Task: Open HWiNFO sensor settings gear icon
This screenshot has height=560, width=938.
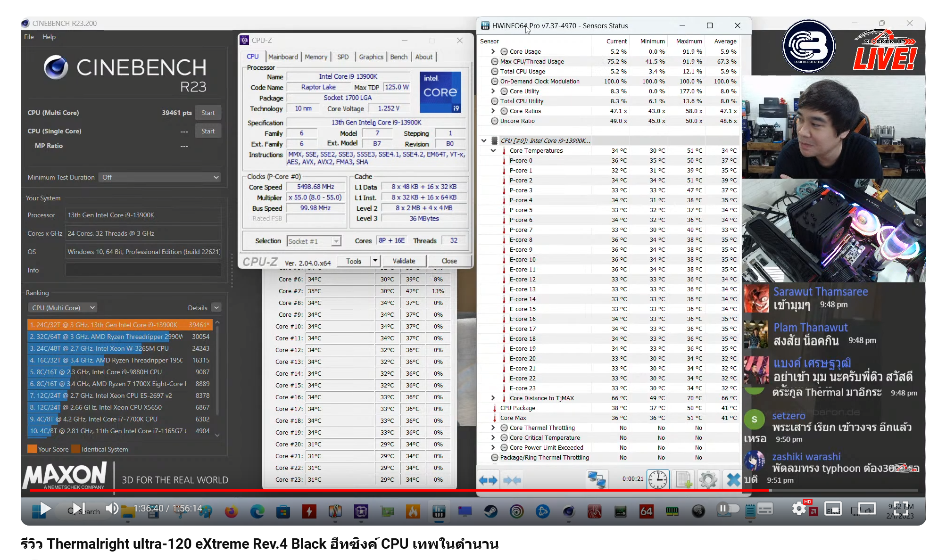Action: (x=708, y=480)
